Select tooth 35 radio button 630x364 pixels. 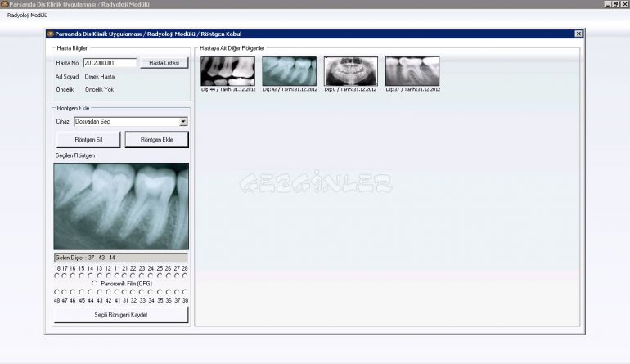click(160, 292)
